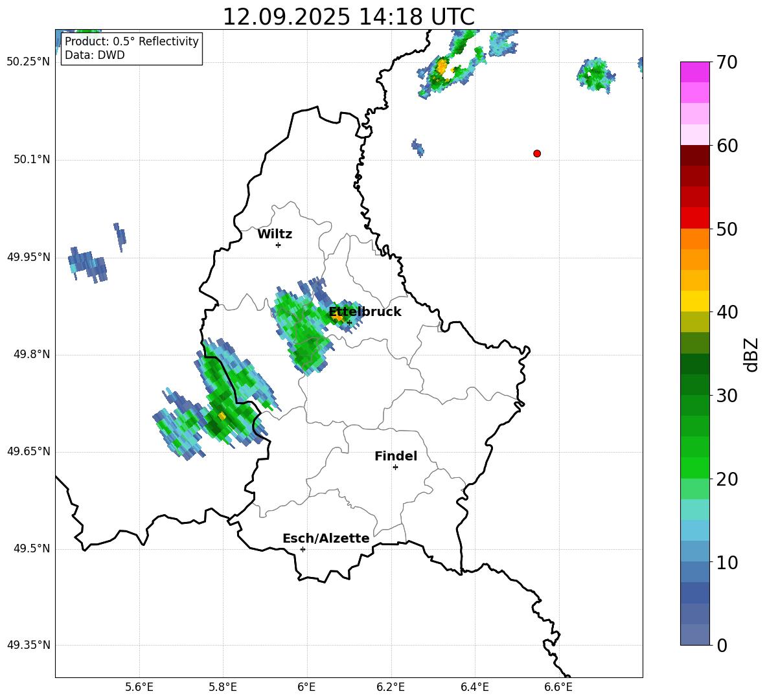Click the Esch/Alzette station cross marker

(x=303, y=549)
